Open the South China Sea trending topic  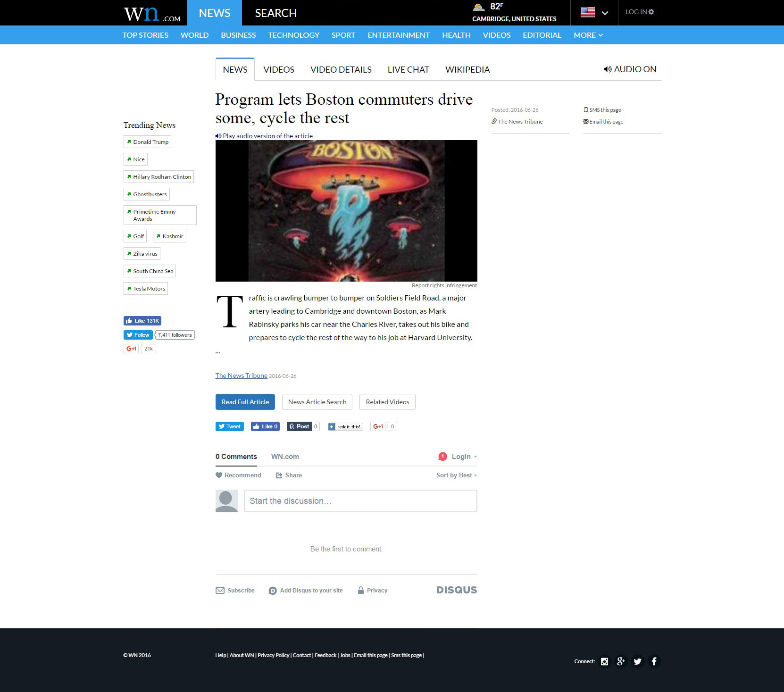[150, 271]
